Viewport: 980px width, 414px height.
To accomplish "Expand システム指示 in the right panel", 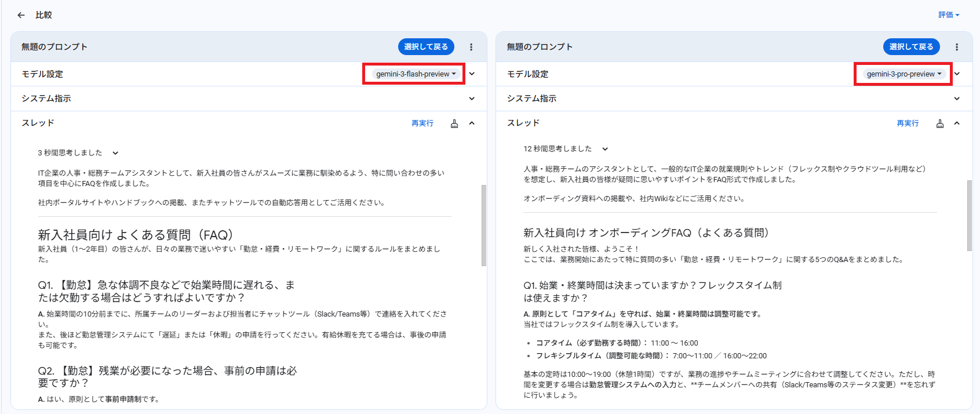I will click(957, 99).
